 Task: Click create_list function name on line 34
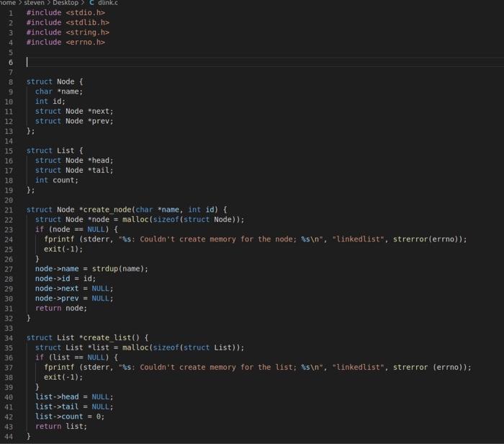pyautogui.click(x=107, y=338)
